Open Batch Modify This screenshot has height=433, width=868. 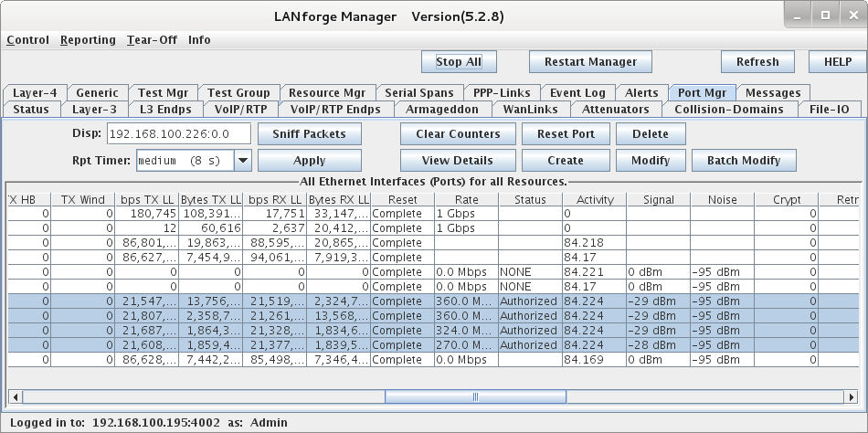pyautogui.click(x=744, y=161)
